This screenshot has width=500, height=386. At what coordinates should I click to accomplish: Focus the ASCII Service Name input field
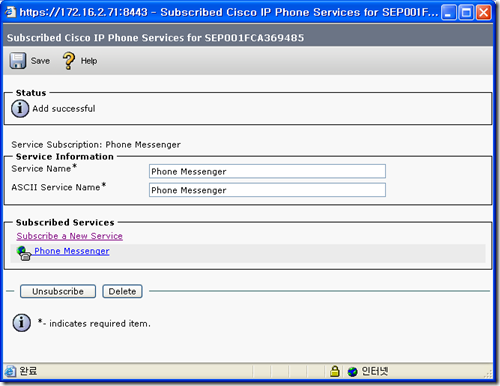point(267,190)
